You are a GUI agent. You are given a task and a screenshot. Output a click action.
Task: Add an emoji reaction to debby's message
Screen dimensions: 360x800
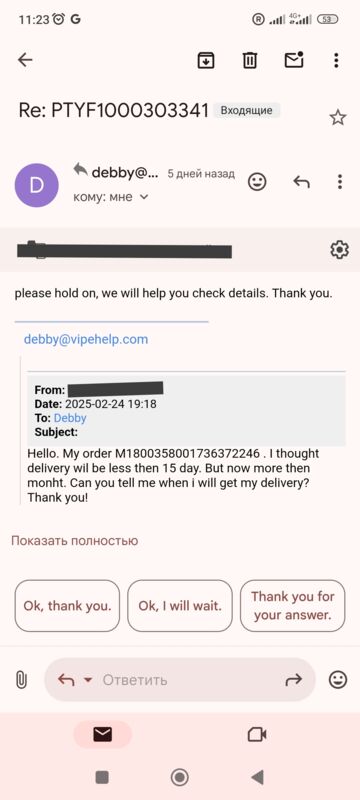coord(257,181)
